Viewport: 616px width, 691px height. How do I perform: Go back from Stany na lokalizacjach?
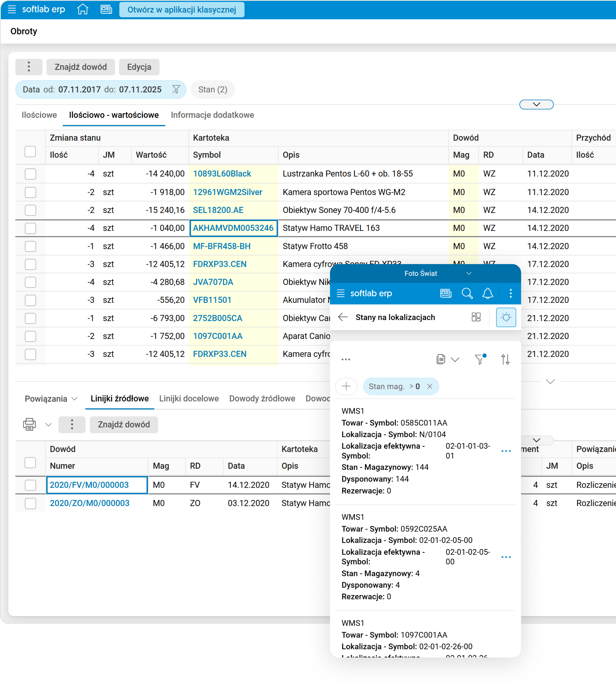tap(343, 317)
